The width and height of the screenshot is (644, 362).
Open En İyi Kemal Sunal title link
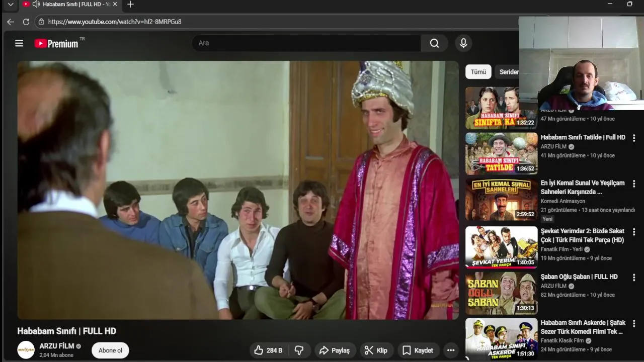click(x=583, y=187)
